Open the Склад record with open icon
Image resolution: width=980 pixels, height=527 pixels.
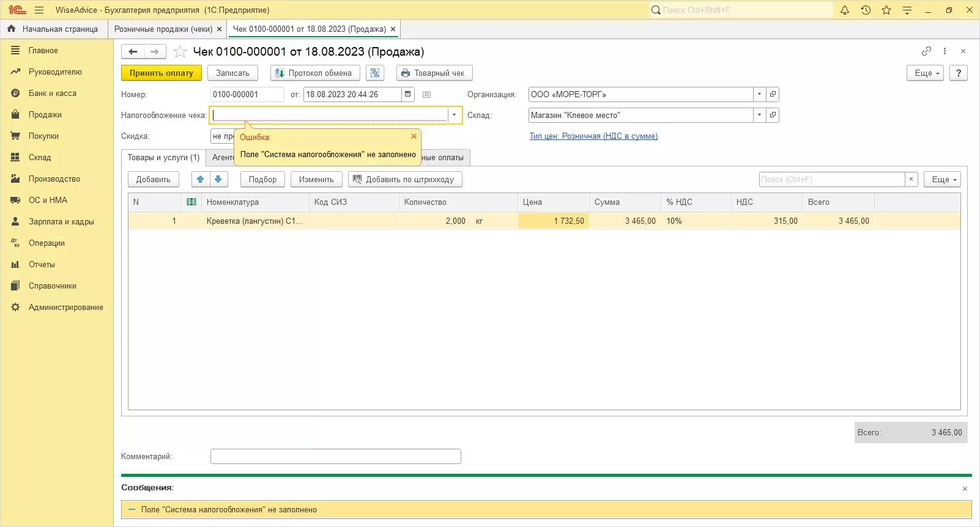773,115
